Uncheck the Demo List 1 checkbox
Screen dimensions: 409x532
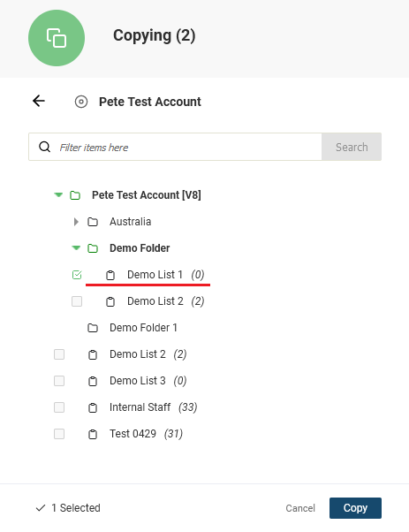click(77, 275)
